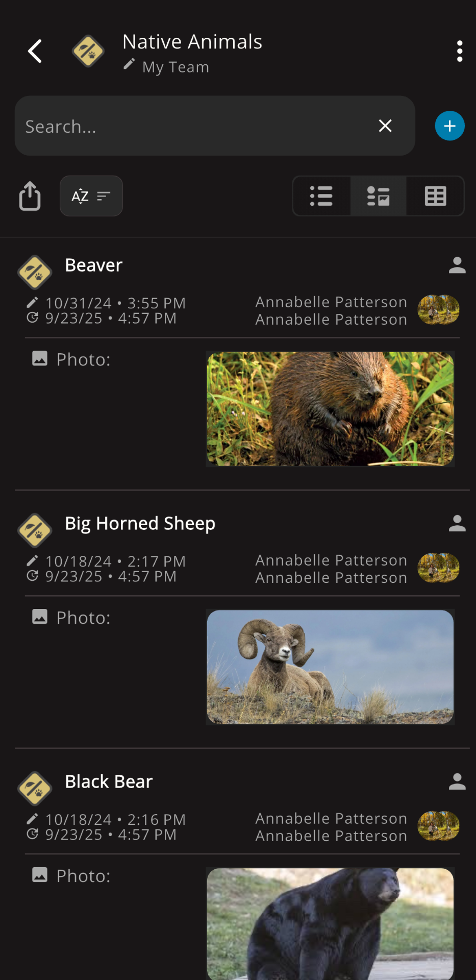Open the Black Bear entry
Image resolution: width=476 pixels, height=980 pixels.
[x=109, y=782]
